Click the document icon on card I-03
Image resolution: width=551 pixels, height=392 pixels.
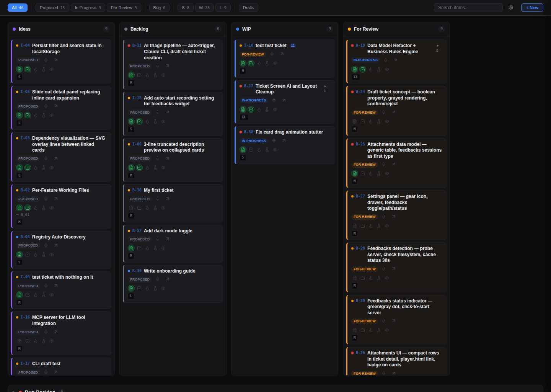pos(20,168)
